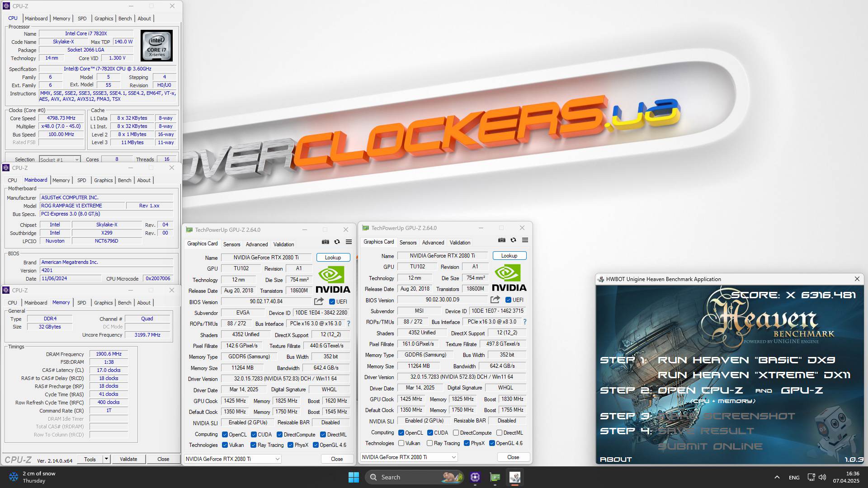Viewport: 868px width, 488px height.
Task: Toggle Vulkan checkbox in right GPU-Z
Action: [401, 443]
